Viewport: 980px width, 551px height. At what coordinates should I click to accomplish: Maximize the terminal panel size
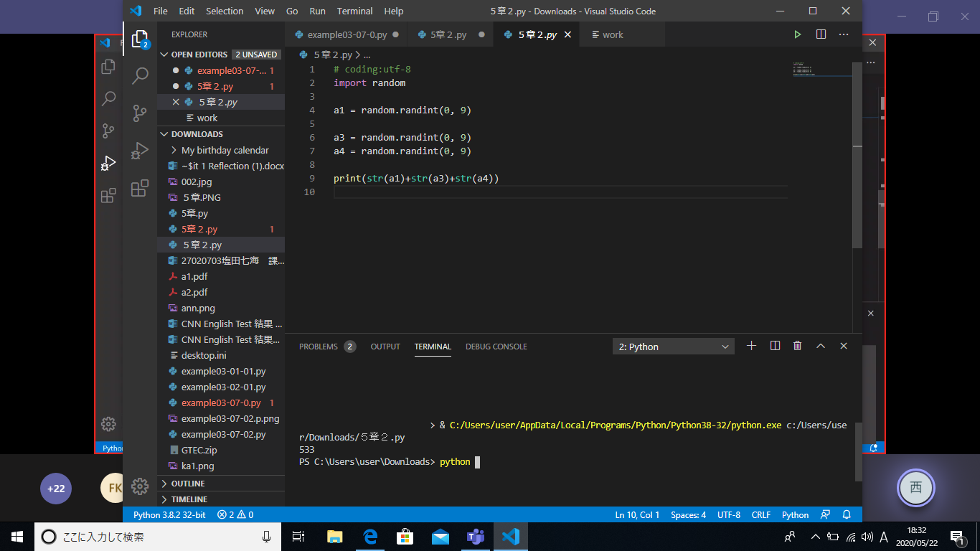click(821, 346)
